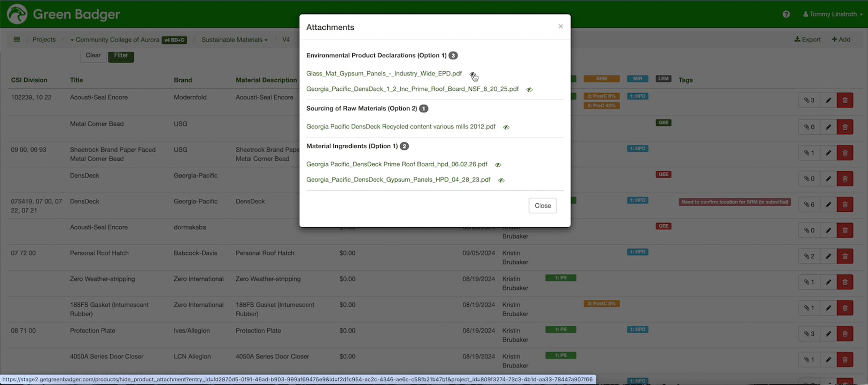
Task: Edit Acousti-Seal Encore Modernfold row
Action: point(828,100)
